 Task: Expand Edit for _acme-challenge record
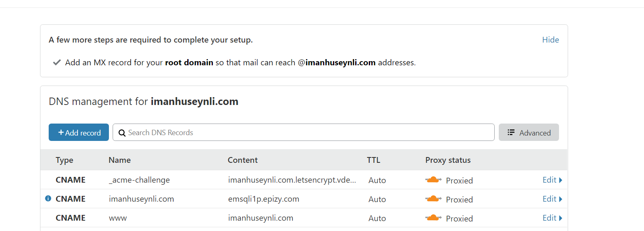pyautogui.click(x=552, y=180)
